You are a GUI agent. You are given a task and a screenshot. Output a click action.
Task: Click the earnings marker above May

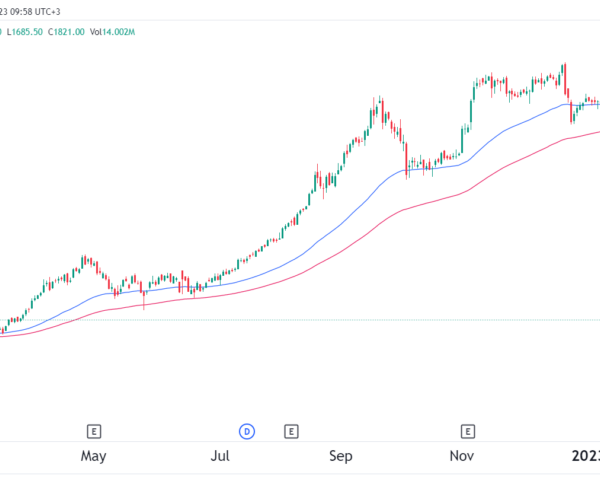pos(93,432)
